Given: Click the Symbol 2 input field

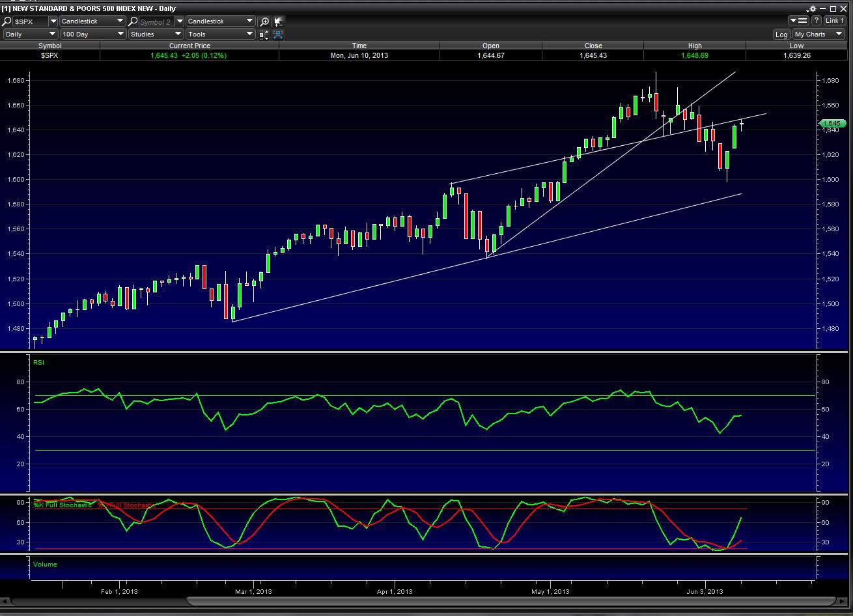Looking at the screenshot, I should pyautogui.click(x=156, y=21).
